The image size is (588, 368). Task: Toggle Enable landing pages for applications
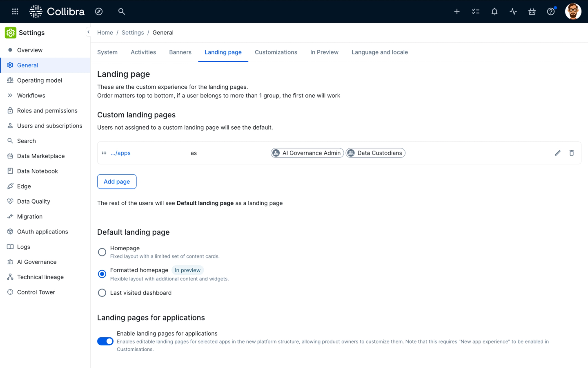pyautogui.click(x=105, y=341)
